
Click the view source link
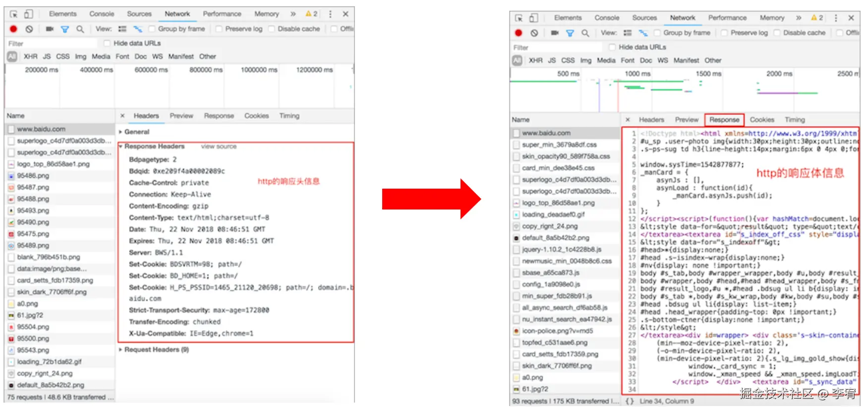219,146
